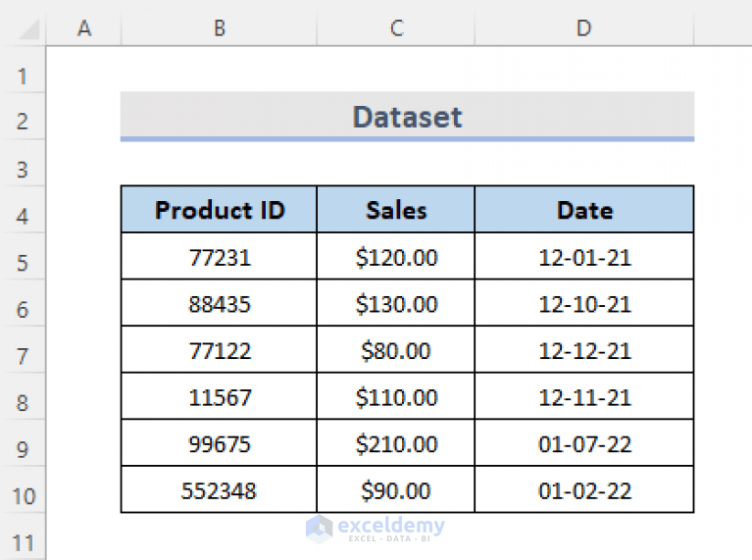Select the date cell 01-07-22
Viewport: 752px width, 560px height.
pyautogui.click(x=584, y=443)
